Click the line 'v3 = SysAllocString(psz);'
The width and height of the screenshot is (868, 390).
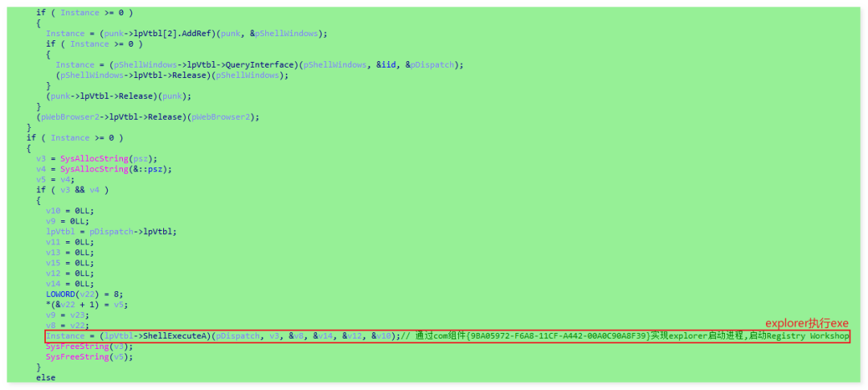(97, 158)
